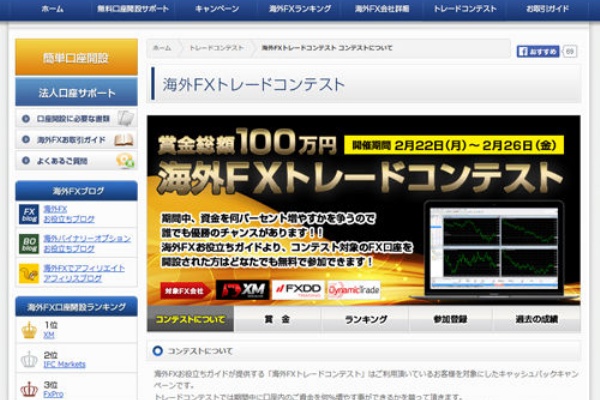Viewport: 600px width, 400px height.
Task: Open 海外FXお取引ガイド sidebar item
Action: tap(76, 140)
